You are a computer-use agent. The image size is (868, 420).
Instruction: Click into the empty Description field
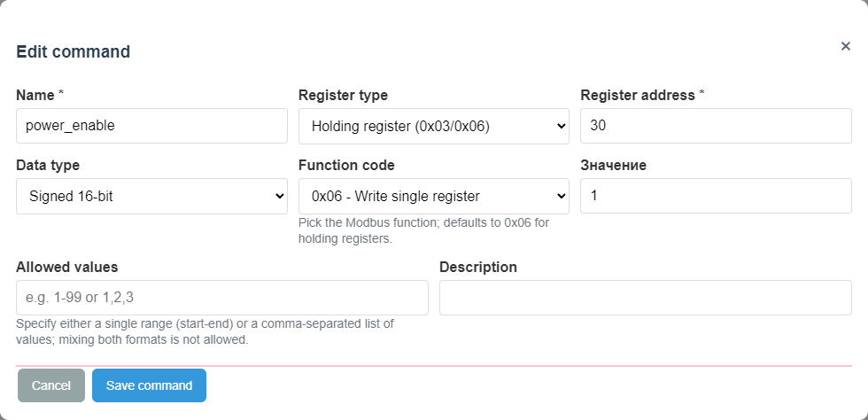pyautogui.click(x=645, y=298)
